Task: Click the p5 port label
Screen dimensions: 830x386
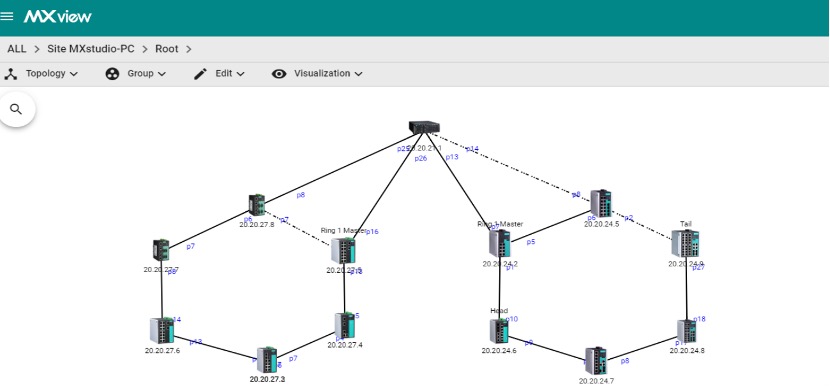Action: (x=531, y=242)
